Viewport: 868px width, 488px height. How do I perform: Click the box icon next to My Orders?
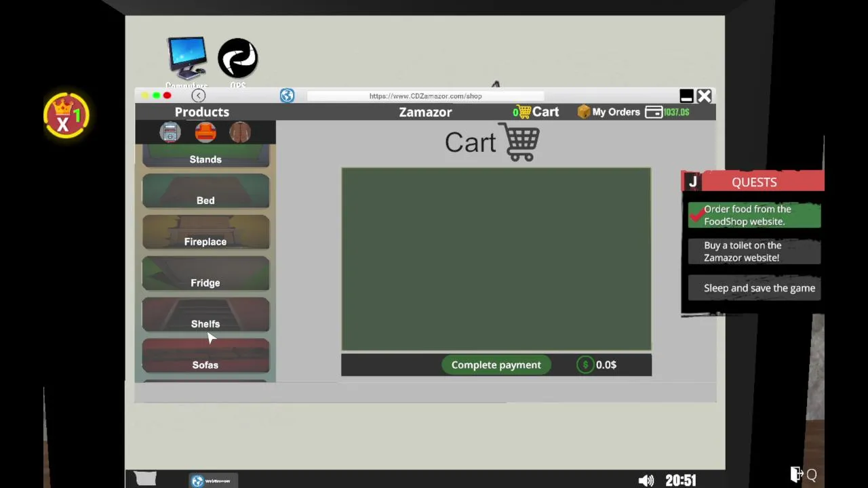(x=584, y=112)
